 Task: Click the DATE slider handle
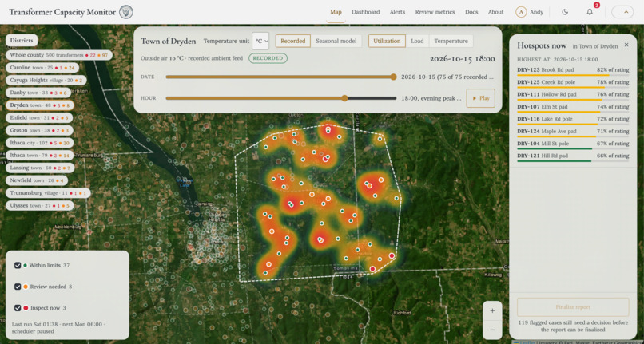pos(393,77)
